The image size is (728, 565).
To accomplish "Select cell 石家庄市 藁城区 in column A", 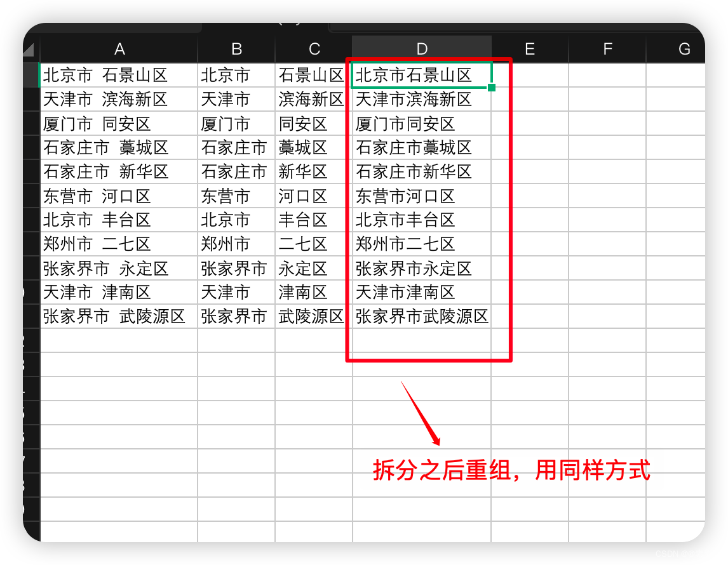I will (119, 147).
